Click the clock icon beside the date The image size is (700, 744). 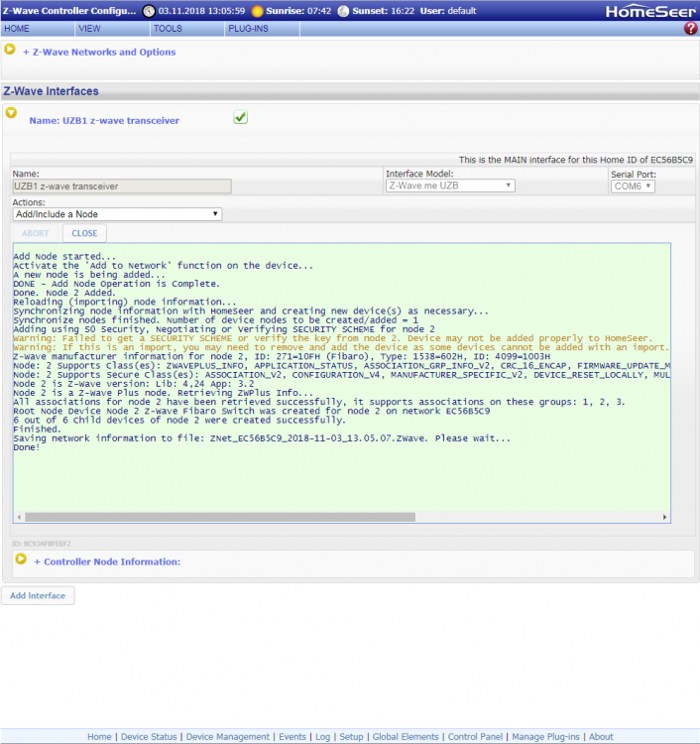(x=149, y=11)
